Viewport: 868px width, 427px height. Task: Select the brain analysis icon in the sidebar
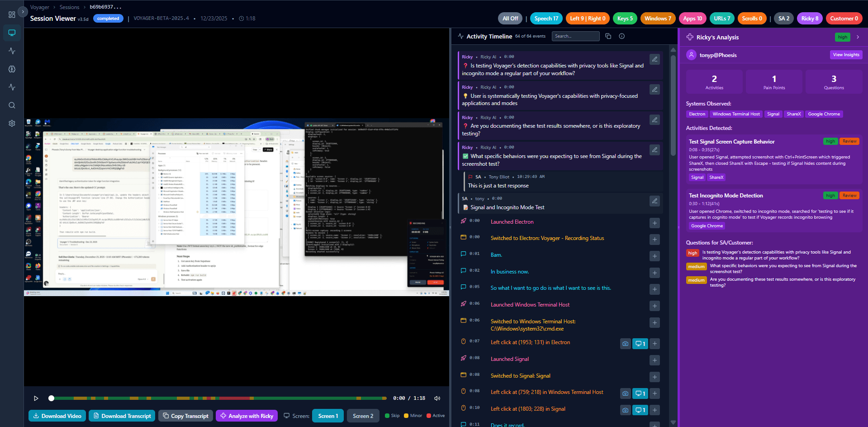coord(12,69)
